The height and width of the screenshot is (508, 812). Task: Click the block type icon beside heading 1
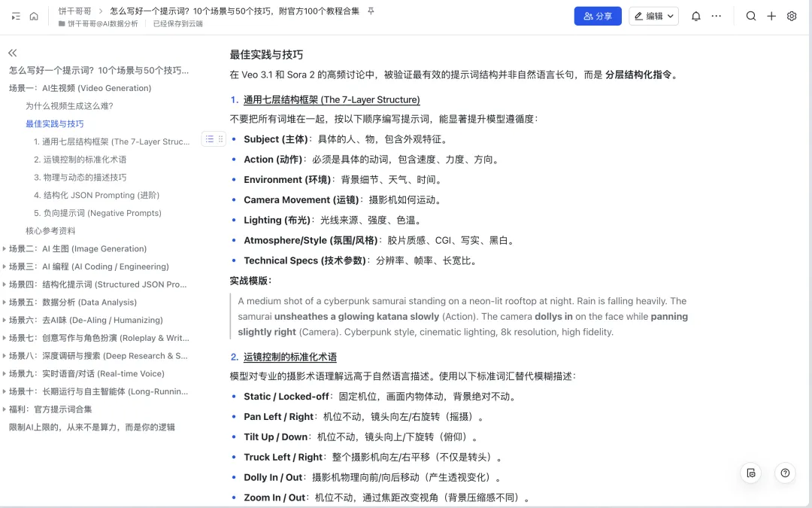[x=210, y=139]
